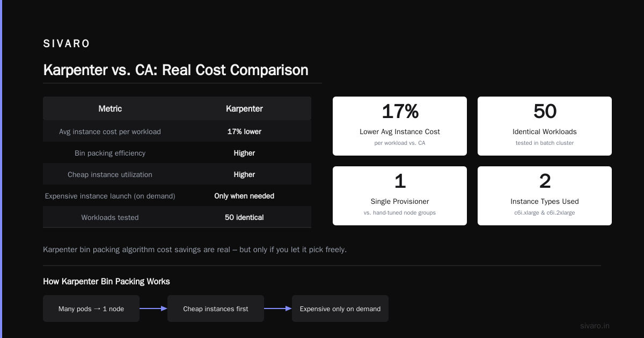
Task: Click the large '2' stat number
Action: [x=545, y=181]
